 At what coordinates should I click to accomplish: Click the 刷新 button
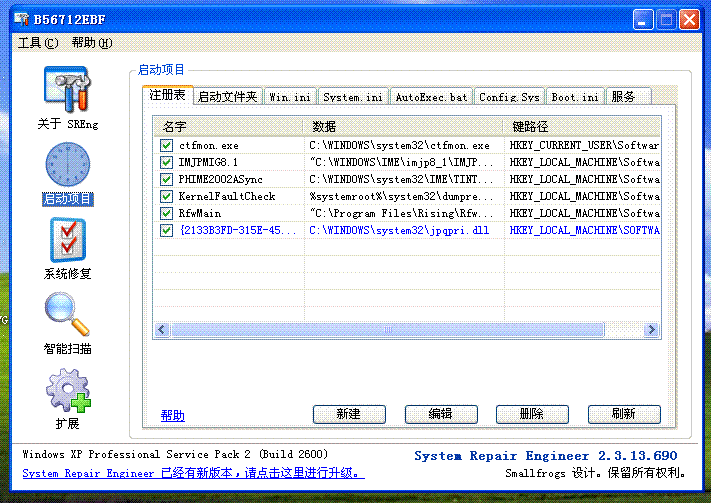click(x=624, y=414)
